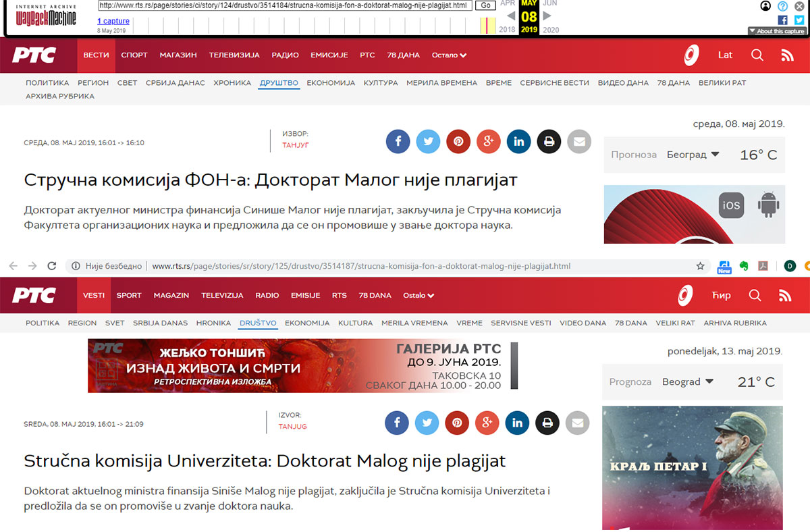The height and width of the screenshot is (532, 810).
Task: Bookmark page with star icon
Action: [x=700, y=266]
